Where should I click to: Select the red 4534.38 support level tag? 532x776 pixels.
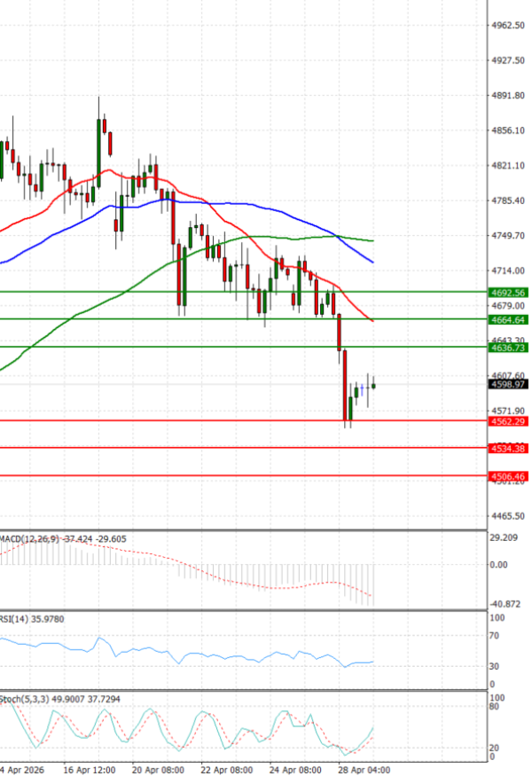point(508,449)
